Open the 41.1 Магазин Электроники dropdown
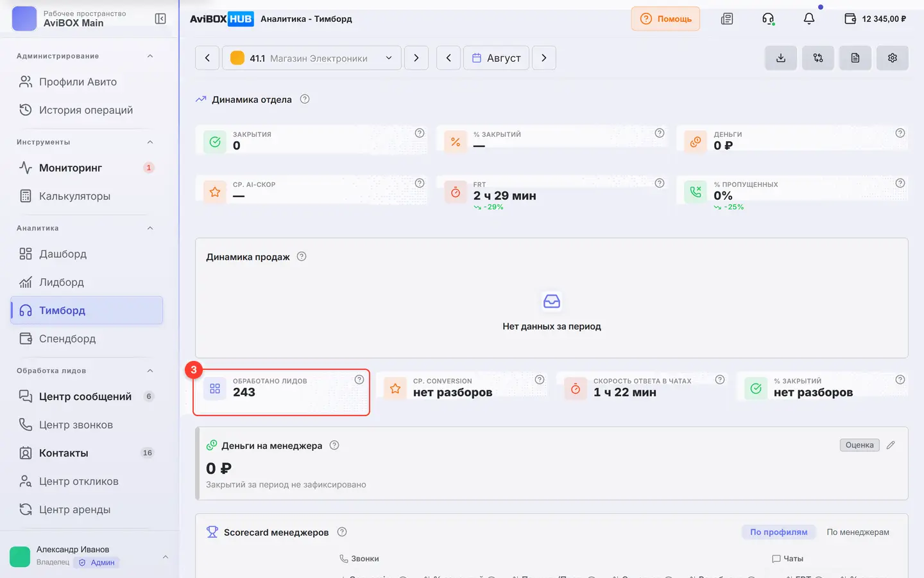This screenshot has height=578, width=924. (312, 58)
